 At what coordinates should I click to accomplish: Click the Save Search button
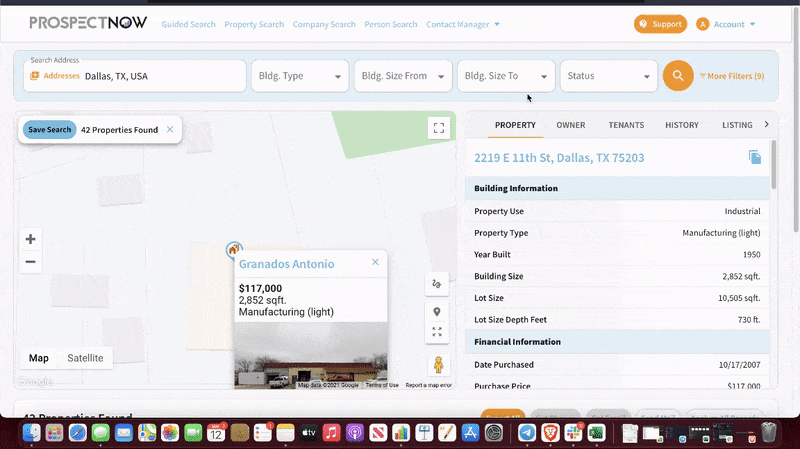pyautogui.click(x=49, y=129)
